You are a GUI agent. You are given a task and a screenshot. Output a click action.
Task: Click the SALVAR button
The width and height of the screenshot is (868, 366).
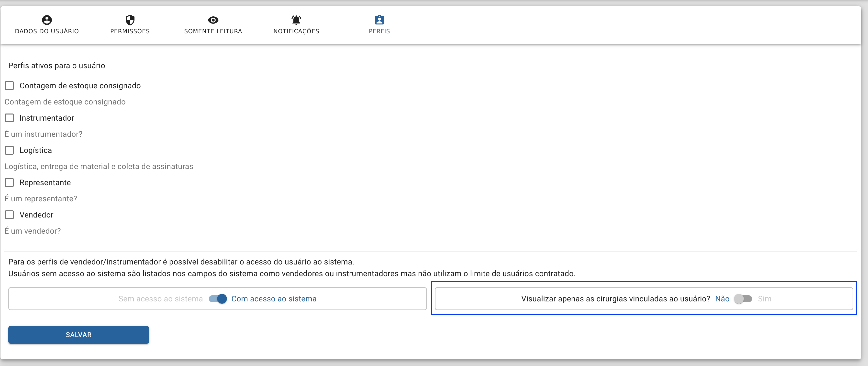(x=79, y=335)
